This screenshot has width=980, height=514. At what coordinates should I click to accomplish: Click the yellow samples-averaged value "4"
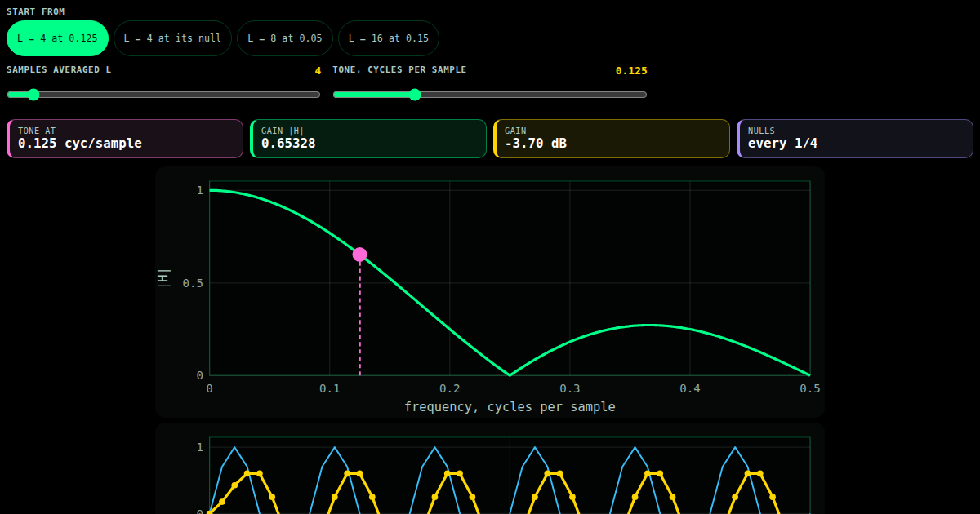[x=318, y=71]
